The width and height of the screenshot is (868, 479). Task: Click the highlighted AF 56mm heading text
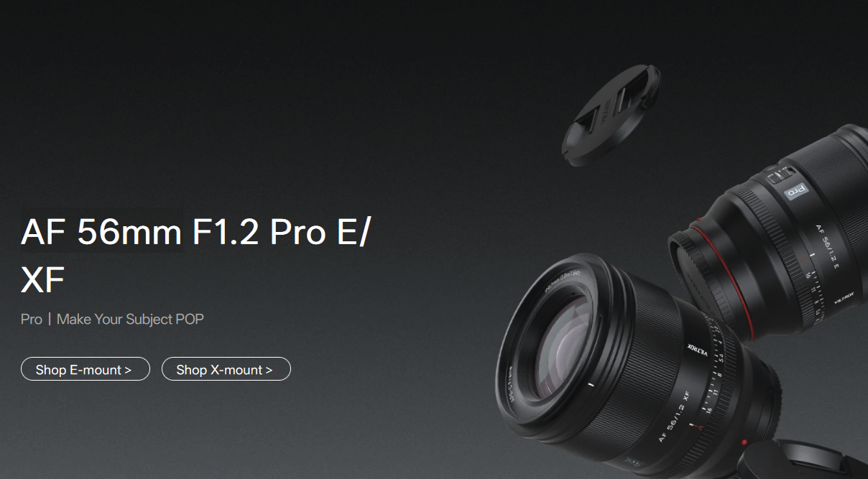101,232
